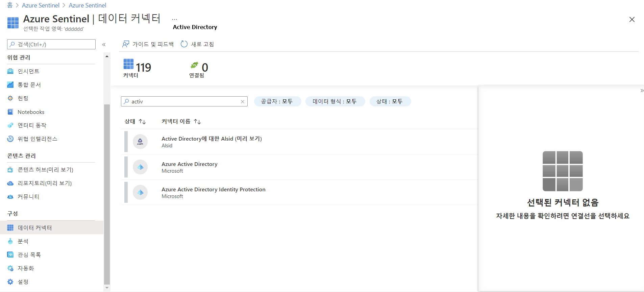Close the Azure Sentinel blade with X
Viewport: 644px width, 292px height.
pyautogui.click(x=632, y=20)
